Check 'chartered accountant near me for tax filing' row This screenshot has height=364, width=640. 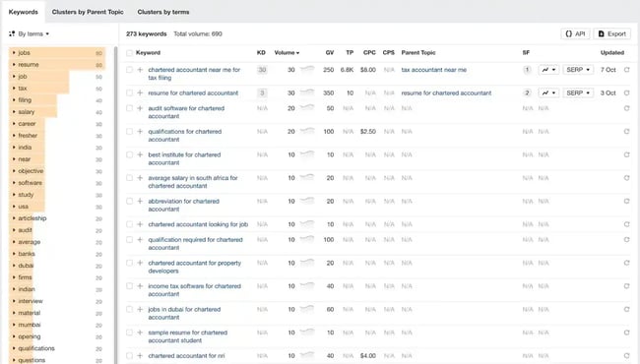[x=129, y=70]
